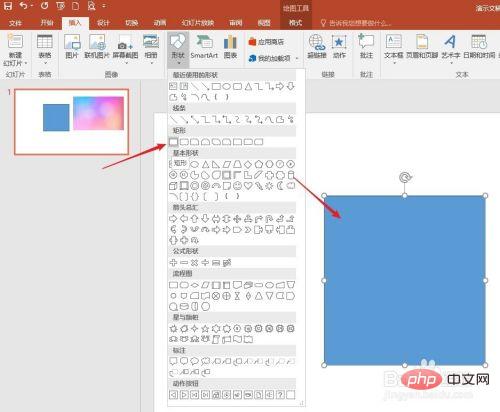Expand the 新建幻灯片 new slide dropdown
This screenshot has width=500, height=412.
coord(15,63)
